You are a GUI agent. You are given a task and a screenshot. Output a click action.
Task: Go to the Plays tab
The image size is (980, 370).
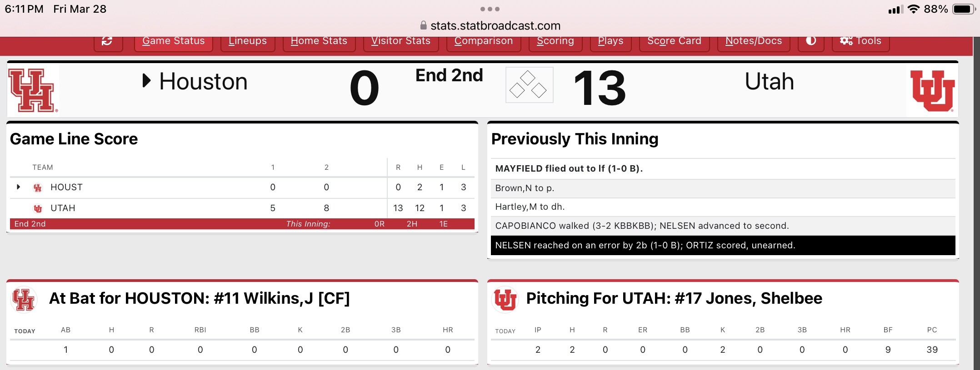click(x=610, y=42)
